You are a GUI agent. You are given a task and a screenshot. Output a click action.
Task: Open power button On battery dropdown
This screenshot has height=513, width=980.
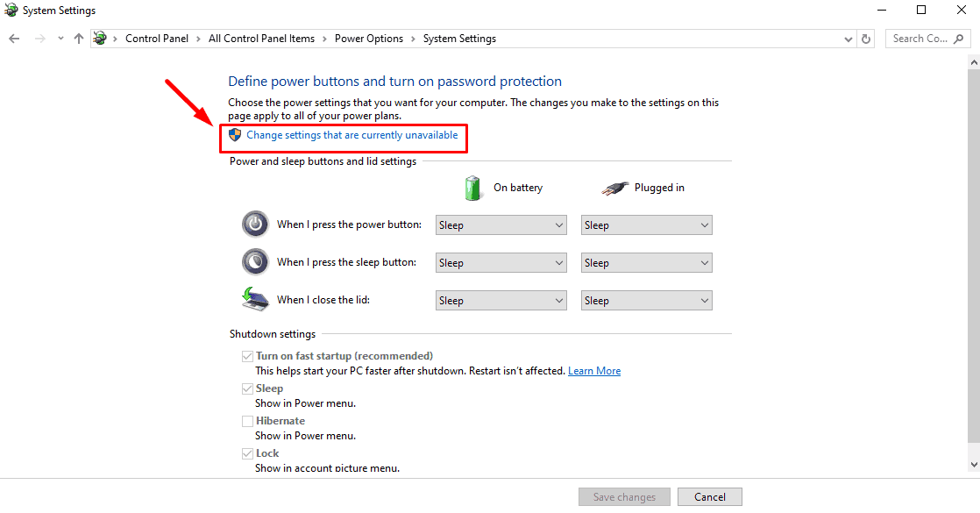coord(501,225)
